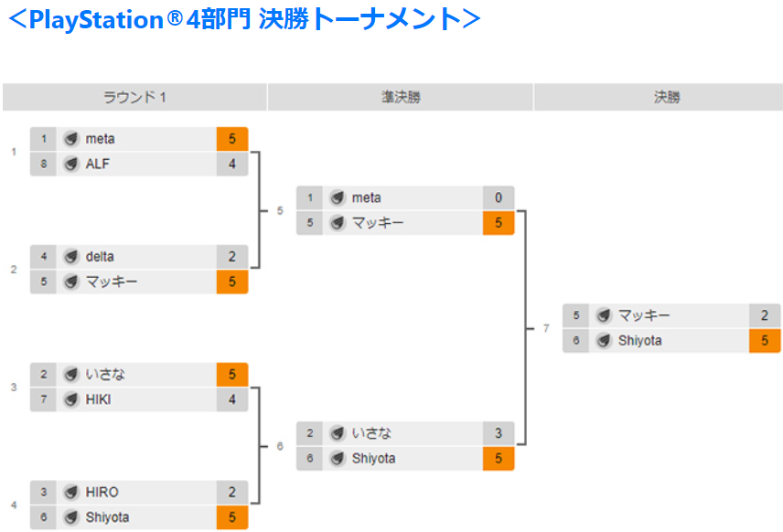Click delta's team icon in match 2
The width and height of the screenshot is (783, 532).
coord(71,257)
